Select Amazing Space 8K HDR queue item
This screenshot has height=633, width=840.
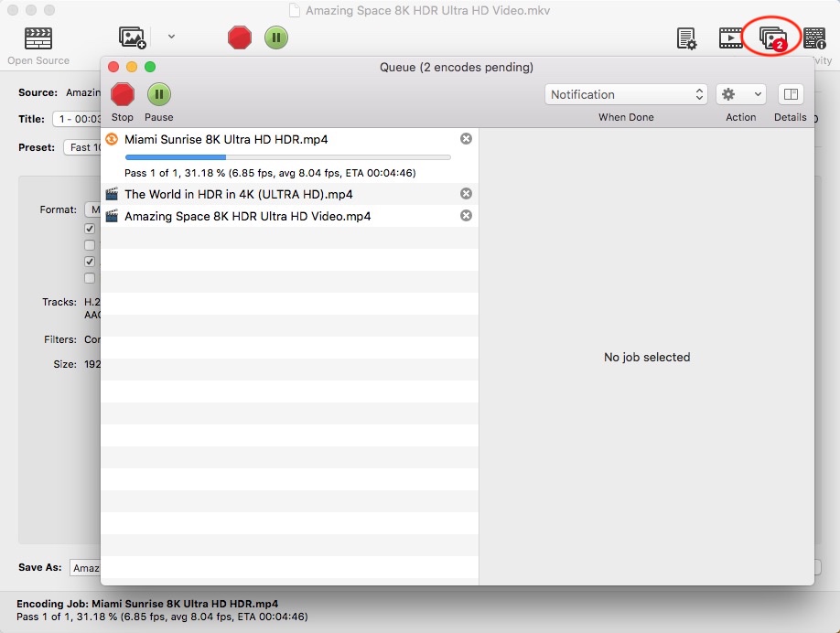tap(247, 216)
